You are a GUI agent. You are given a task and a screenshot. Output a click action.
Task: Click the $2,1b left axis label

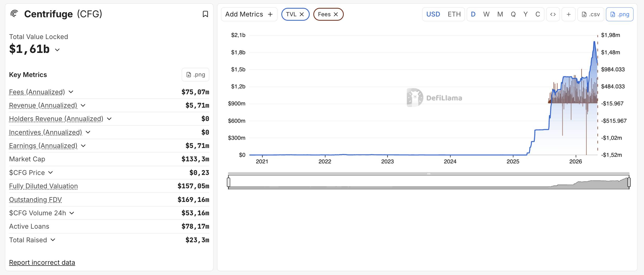[238, 35]
